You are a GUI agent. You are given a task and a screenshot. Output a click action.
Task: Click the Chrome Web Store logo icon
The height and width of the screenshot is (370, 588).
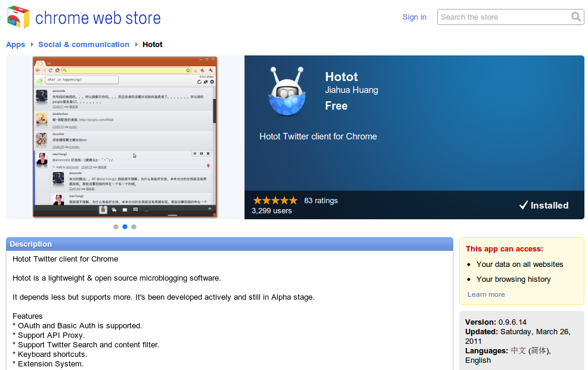18,17
